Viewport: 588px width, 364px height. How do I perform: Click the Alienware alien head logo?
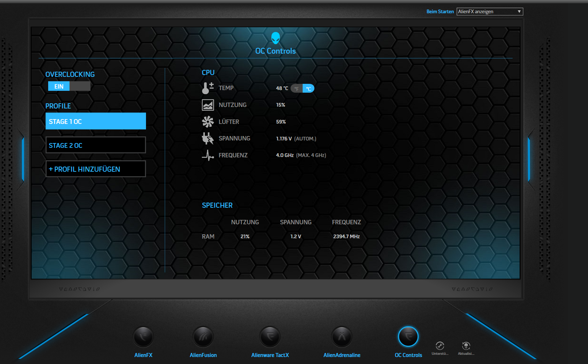(275, 38)
